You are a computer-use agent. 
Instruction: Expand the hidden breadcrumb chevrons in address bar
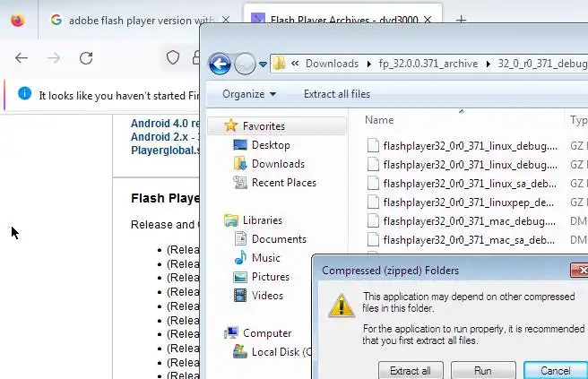click(x=295, y=64)
